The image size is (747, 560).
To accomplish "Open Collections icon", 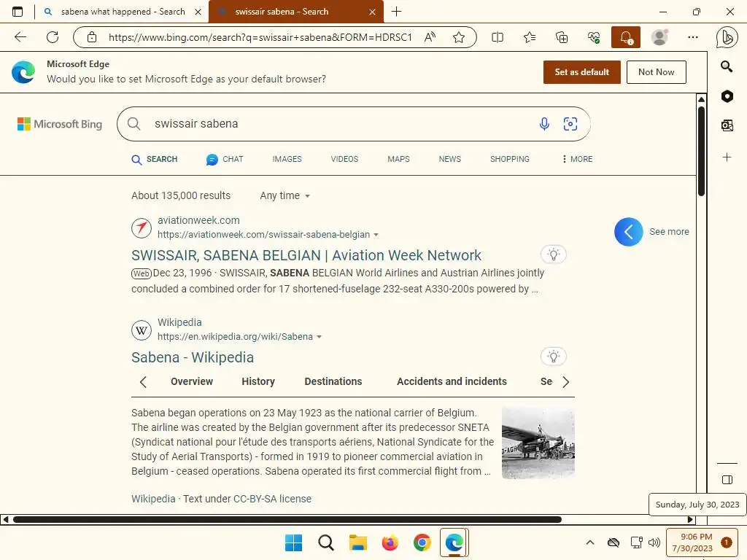I will point(562,37).
